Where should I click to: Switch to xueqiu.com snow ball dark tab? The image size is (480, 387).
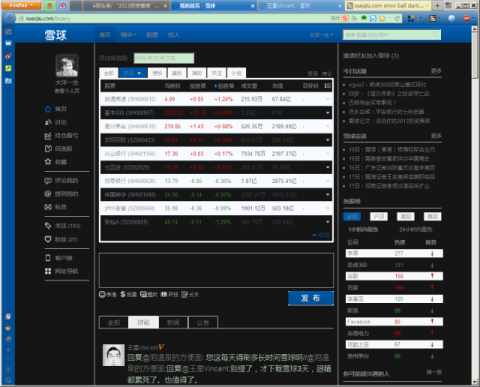click(x=388, y=6)
